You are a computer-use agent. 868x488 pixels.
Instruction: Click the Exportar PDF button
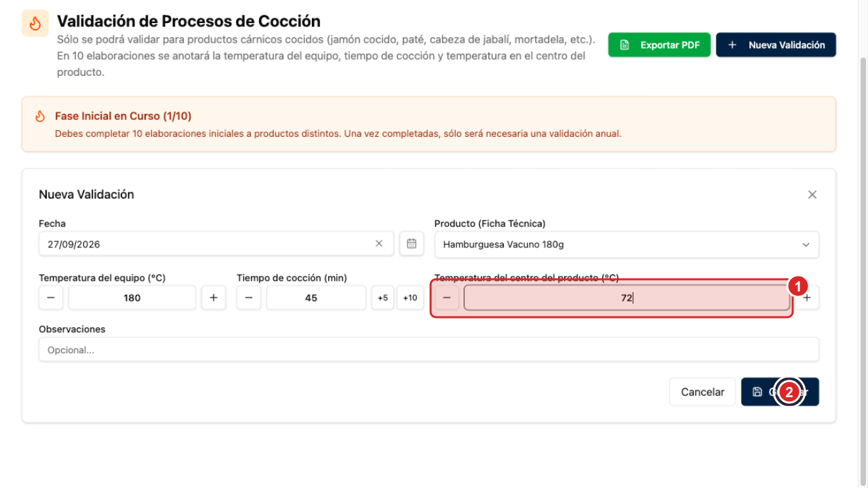659,45
